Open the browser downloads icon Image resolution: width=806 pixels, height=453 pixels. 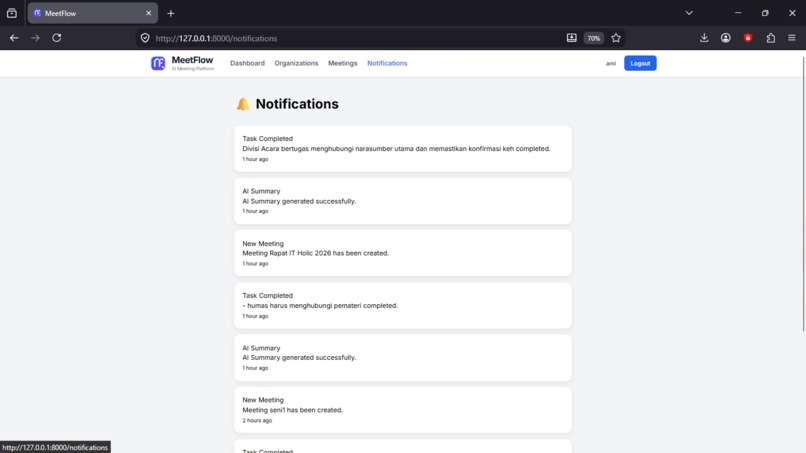(704, 38)
